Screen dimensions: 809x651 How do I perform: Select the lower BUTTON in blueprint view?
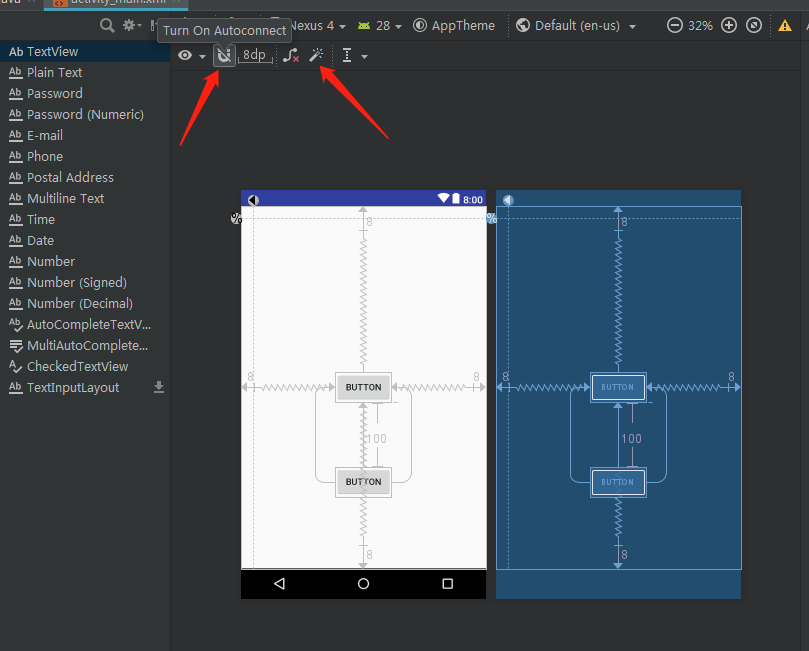pos(618,482)
